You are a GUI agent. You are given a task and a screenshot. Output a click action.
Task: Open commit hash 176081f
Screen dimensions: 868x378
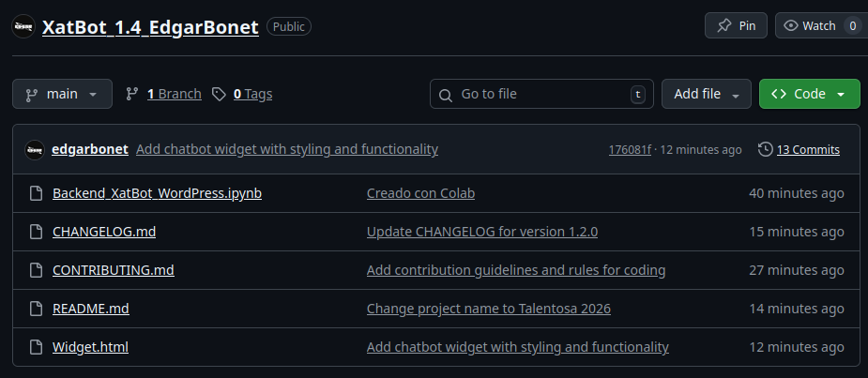pos(630,150)
